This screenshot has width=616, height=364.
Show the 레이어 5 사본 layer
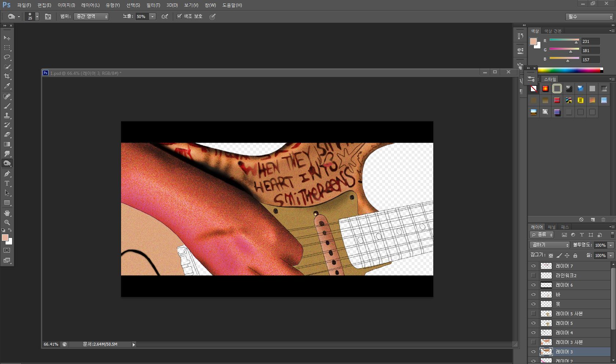click(x=533, y=314)
